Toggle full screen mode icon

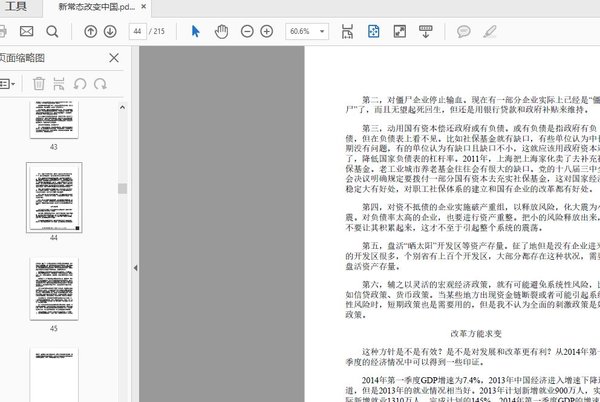click(400, 31)
